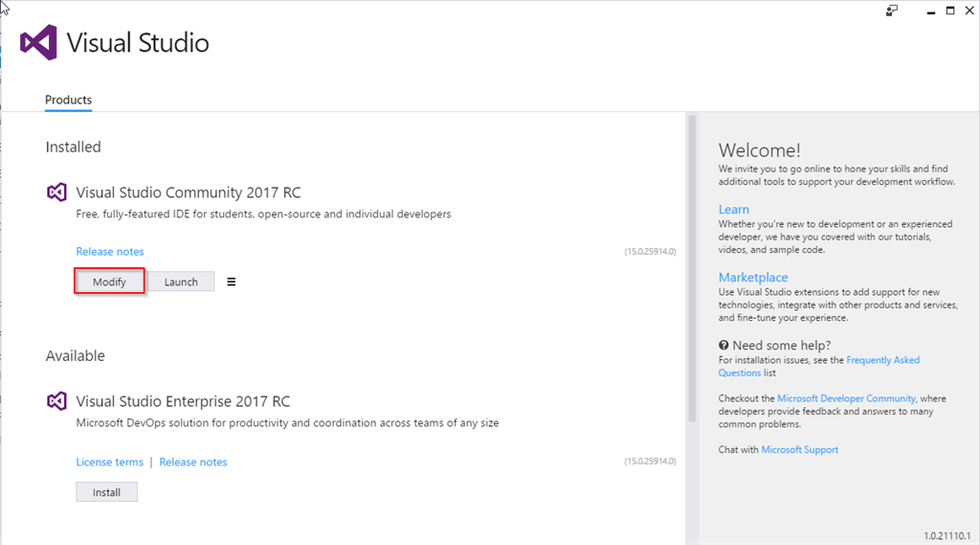The width and height of the screenshot is (980, 545).
Task: Open Release notes for Community edition
Action: point(110,252)
